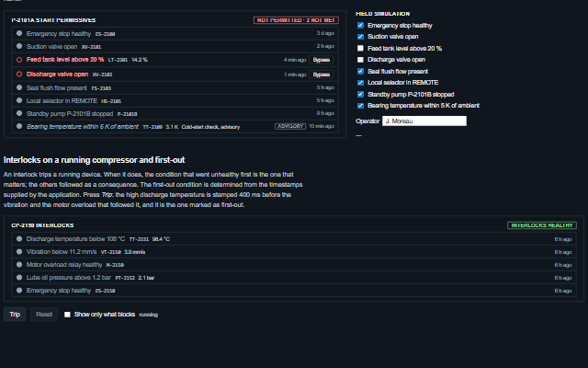Click the TT-2151 tag label

tap(139, 239)
